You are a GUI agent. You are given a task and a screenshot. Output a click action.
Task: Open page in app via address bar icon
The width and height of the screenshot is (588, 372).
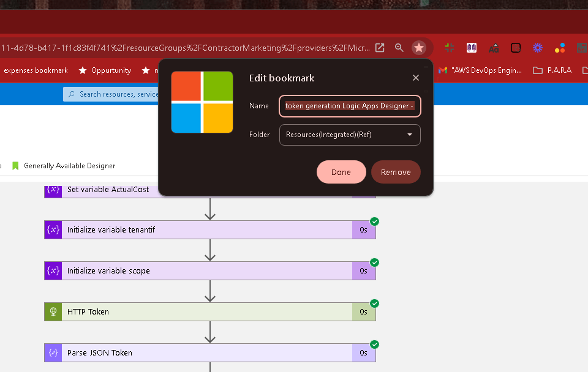380,48
